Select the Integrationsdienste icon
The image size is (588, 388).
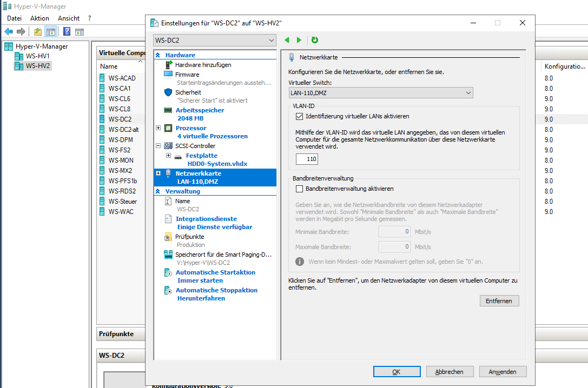pyautogui.click(x=168, y=219)
